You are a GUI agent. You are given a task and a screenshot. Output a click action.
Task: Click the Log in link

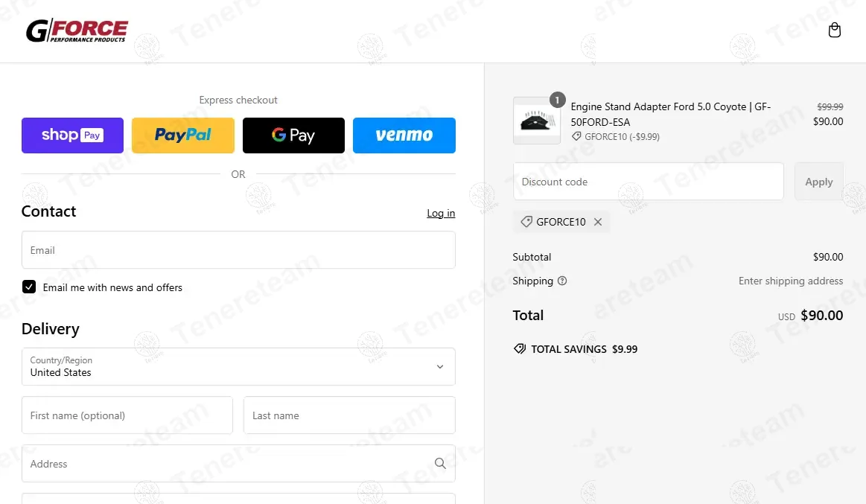441,214
